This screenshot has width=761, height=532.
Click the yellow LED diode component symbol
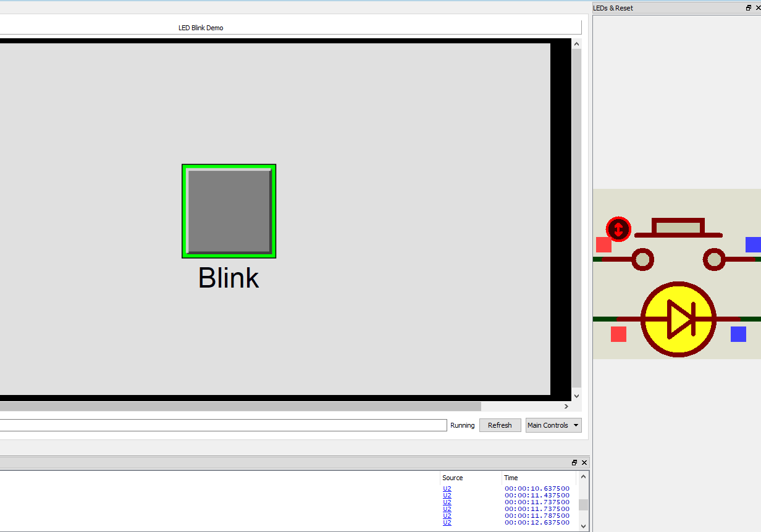point(678,320)
